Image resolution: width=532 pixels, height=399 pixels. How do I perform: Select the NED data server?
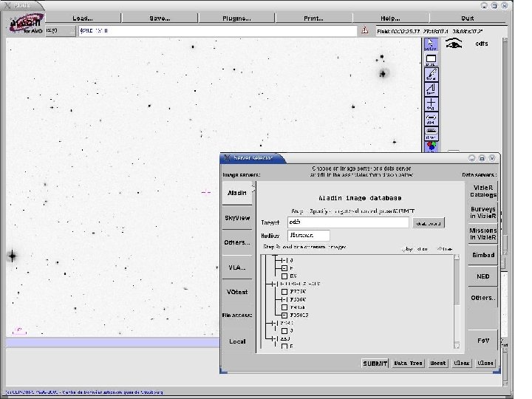[x=483, y=276]
